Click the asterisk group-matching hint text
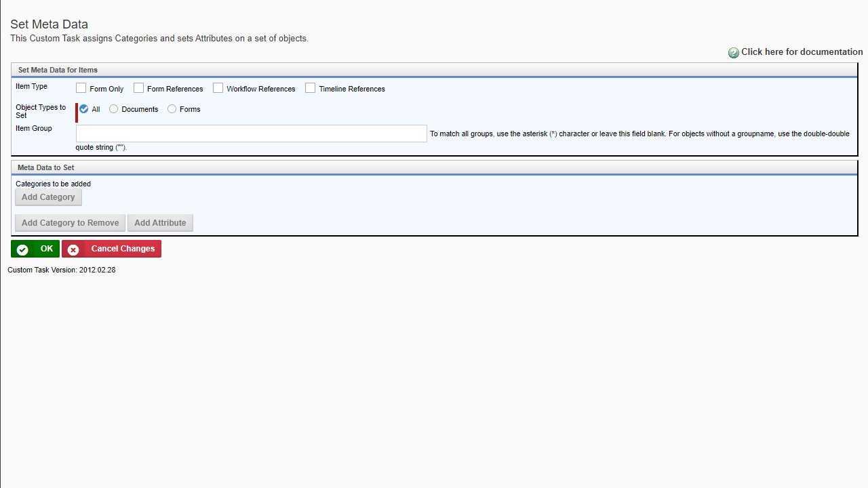Image resolution: width=868 pixels, height=488 pixels. [462, 140]
